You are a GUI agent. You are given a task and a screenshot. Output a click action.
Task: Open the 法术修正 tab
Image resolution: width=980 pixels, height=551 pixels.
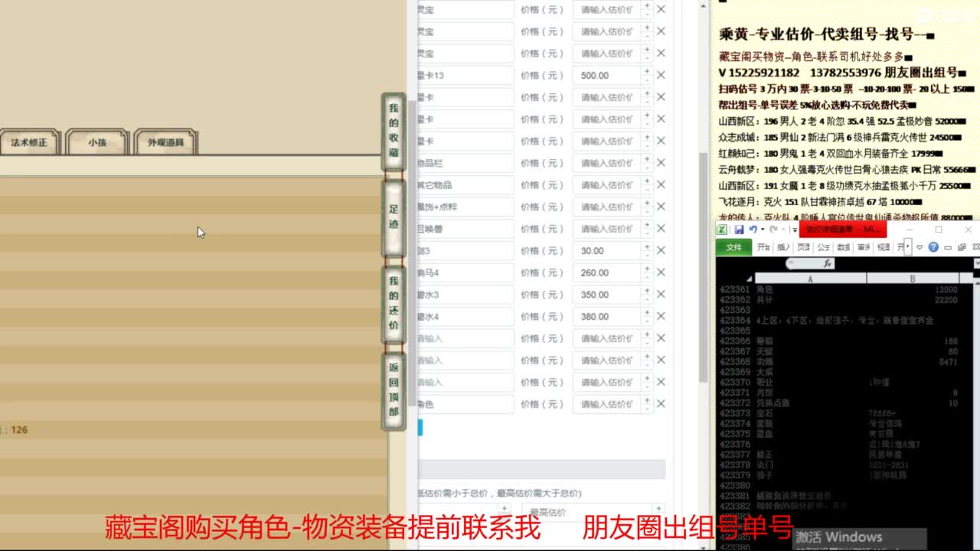(x=29, y=142)
